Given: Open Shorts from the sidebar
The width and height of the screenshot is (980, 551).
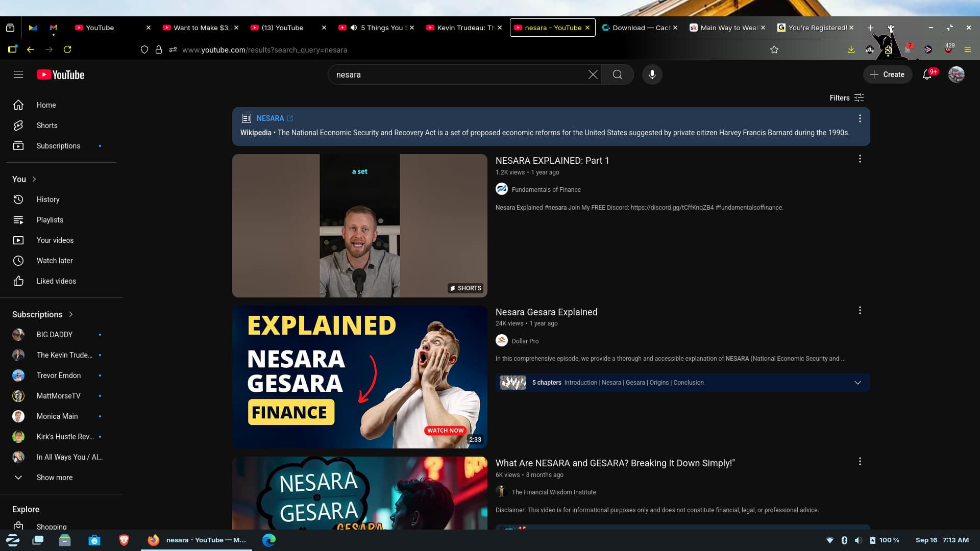Looking at the screenshot, I should click(x=47, y=126).
